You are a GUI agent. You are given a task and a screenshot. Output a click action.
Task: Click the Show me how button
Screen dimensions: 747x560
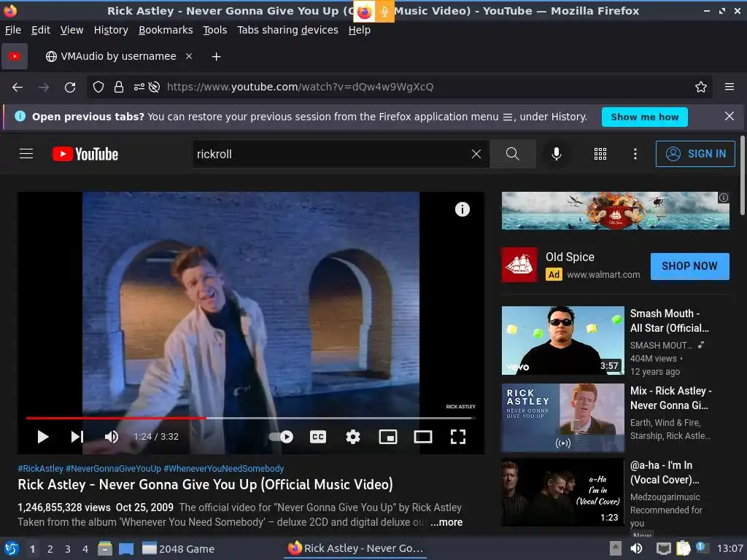pyautogui.click(x=645, y=117)
